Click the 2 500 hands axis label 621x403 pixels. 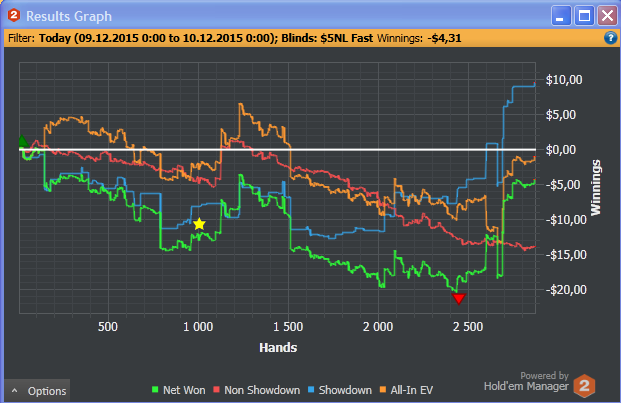[468, 327]
